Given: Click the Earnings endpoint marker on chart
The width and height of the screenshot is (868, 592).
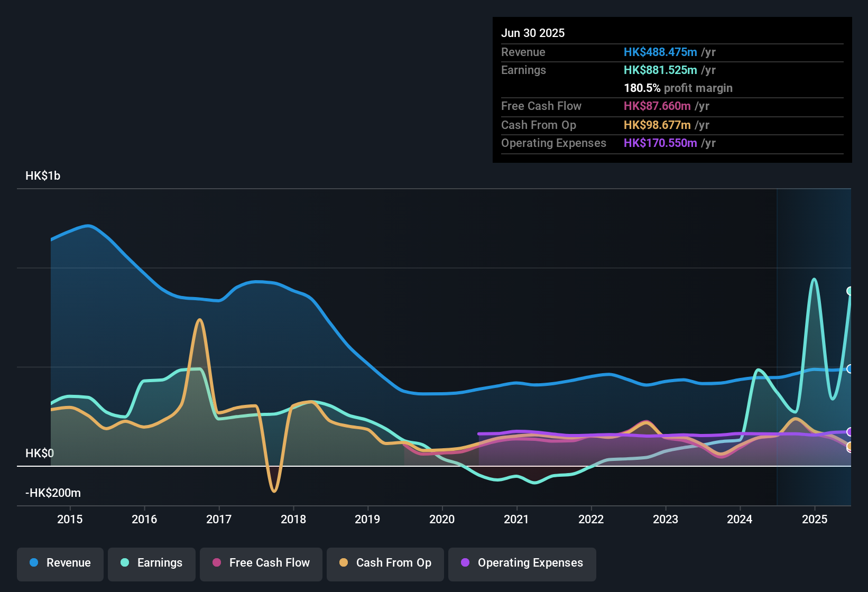Looking at the screenshot, I should [x=850, y=291].
